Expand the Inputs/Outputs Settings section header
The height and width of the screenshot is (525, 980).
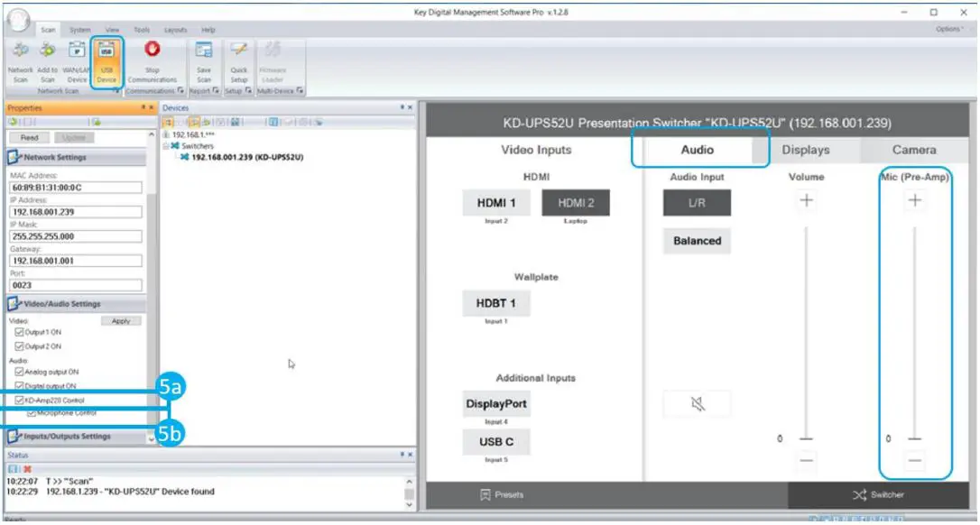77,437
